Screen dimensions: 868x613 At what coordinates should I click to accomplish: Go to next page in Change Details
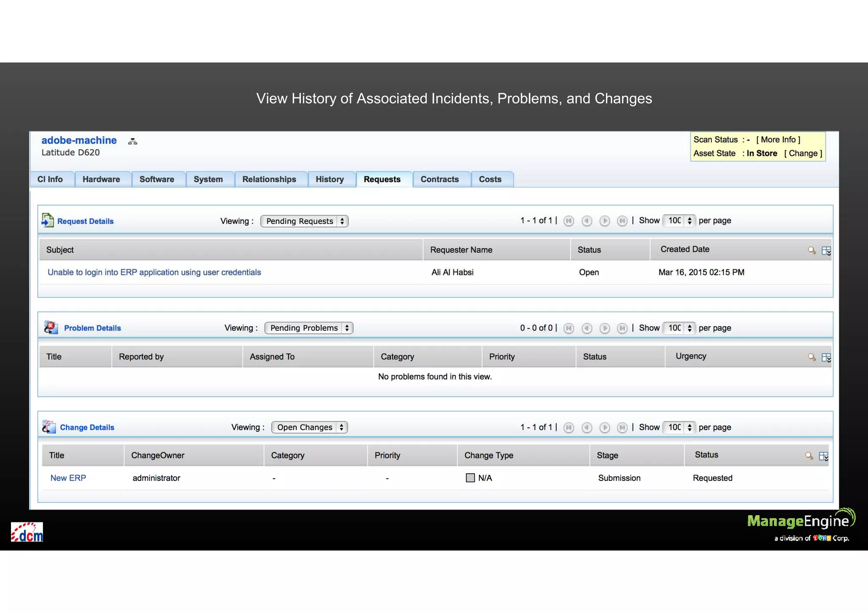(605, 427)
